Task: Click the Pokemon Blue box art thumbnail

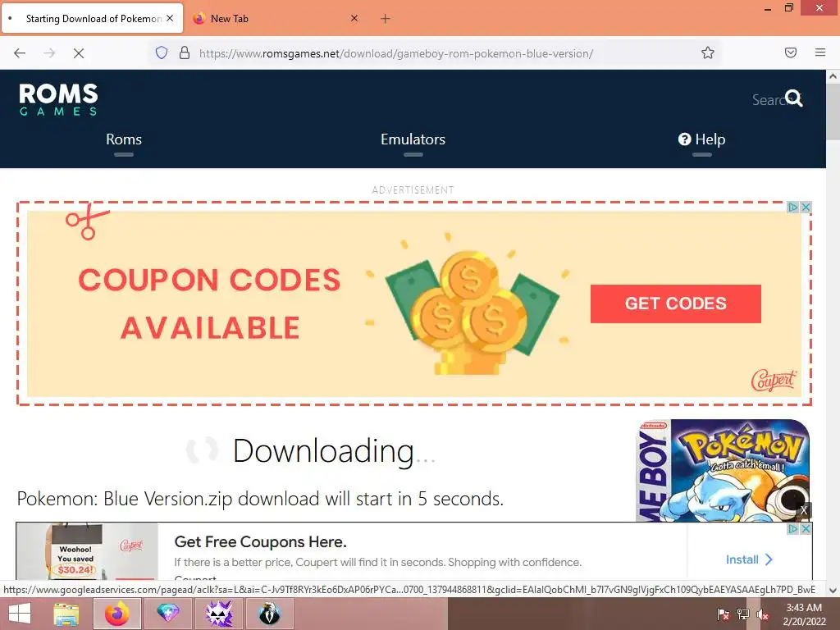Action: (x=724, y=470)
